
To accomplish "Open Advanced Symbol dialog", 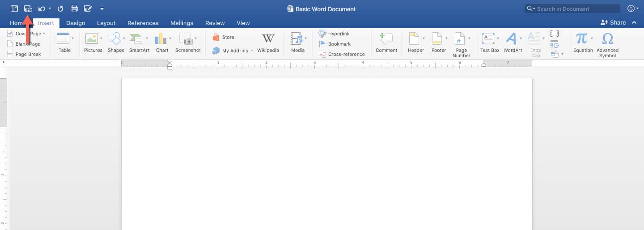I will coord(607,43).
